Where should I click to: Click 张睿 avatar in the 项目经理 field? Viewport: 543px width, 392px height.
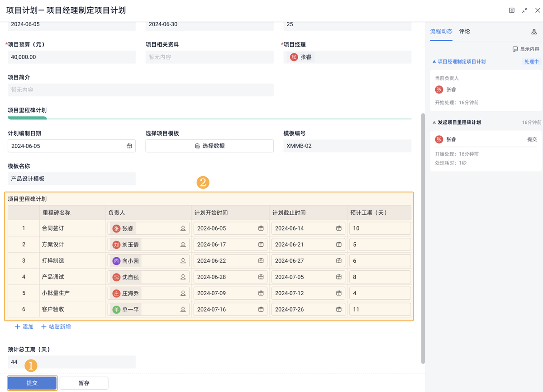(293, 57)
